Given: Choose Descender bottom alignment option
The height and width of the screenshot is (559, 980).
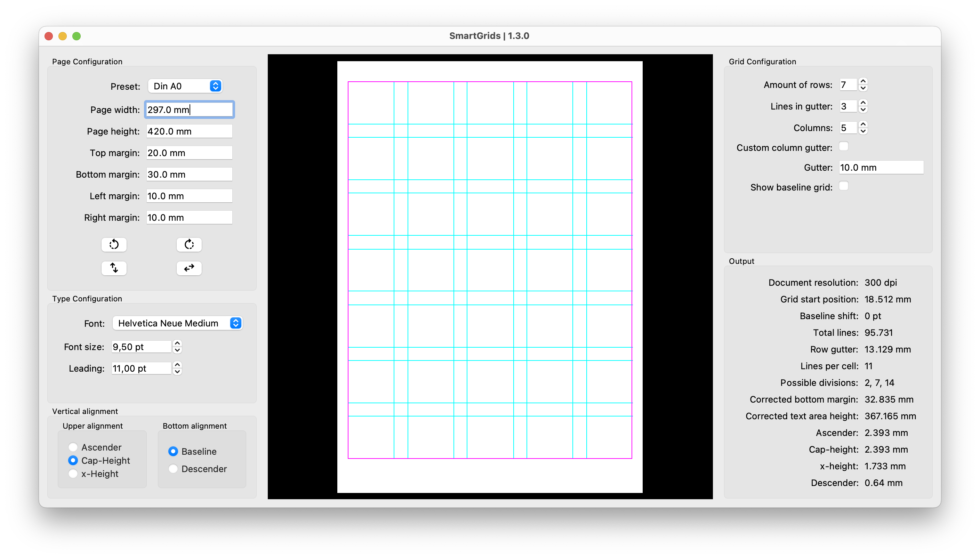Looking at the screenshot, I should (173, 469).
